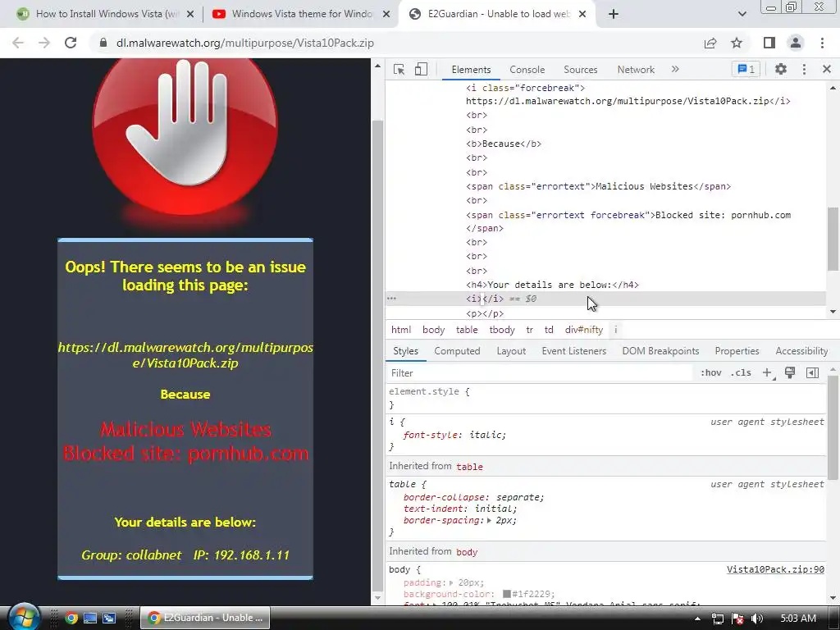
Task: Go back to the previous page
Action: coord(18,43)
